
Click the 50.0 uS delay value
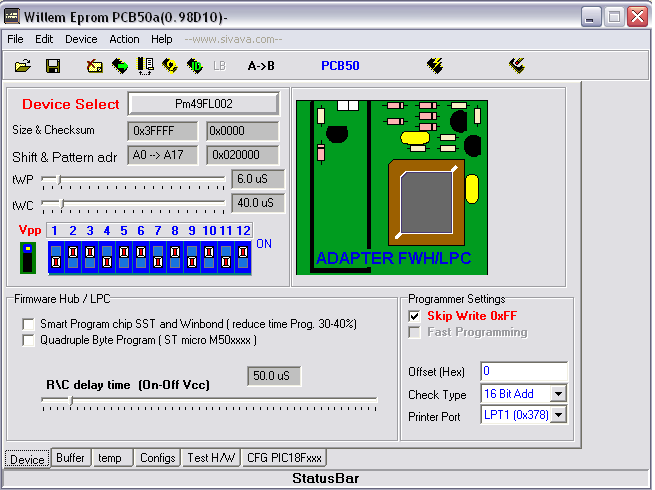[x=274, y=376]
